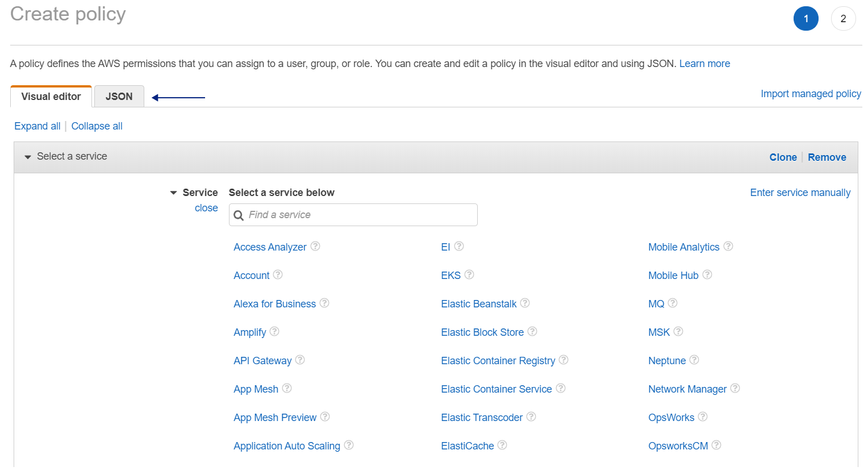Select the Visual editor tab
Image resolution: width=868 pixels, height=475 pixels.
tap(51, 97)
